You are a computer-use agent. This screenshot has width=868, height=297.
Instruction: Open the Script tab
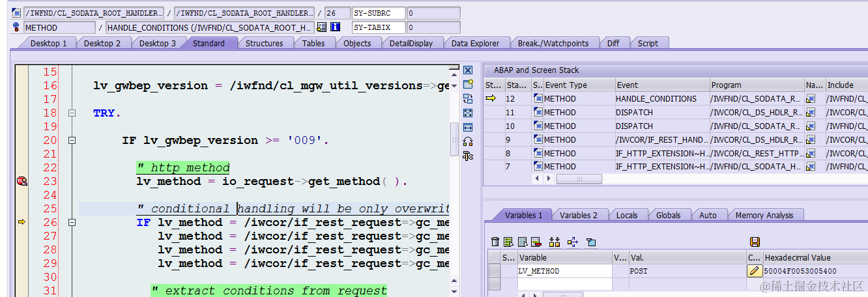(648, 43)
